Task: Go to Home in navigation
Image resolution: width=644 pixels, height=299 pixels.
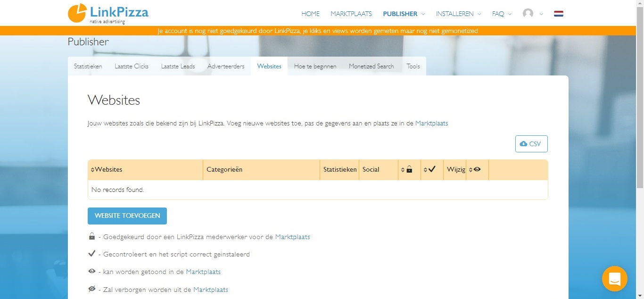Action: pos(311,14)
